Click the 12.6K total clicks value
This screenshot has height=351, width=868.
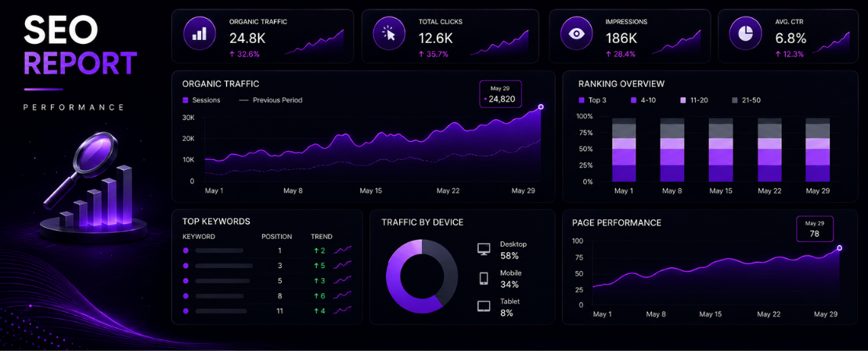(x=436, y=38)
